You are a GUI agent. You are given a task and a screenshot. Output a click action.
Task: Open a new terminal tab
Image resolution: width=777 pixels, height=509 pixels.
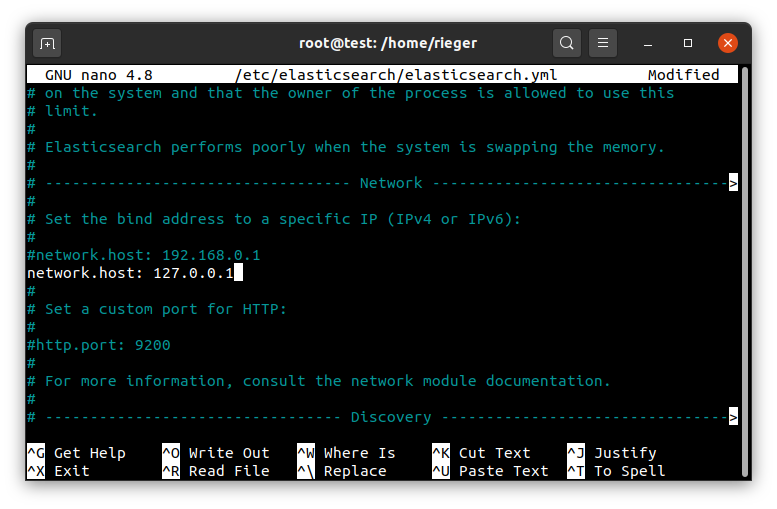tap(47, 44)
